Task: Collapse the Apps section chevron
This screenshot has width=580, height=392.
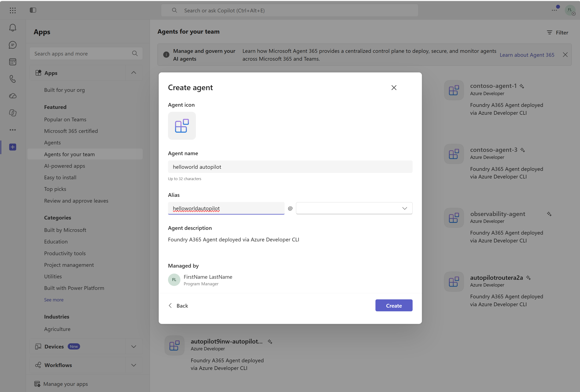Action: [134, 73]
